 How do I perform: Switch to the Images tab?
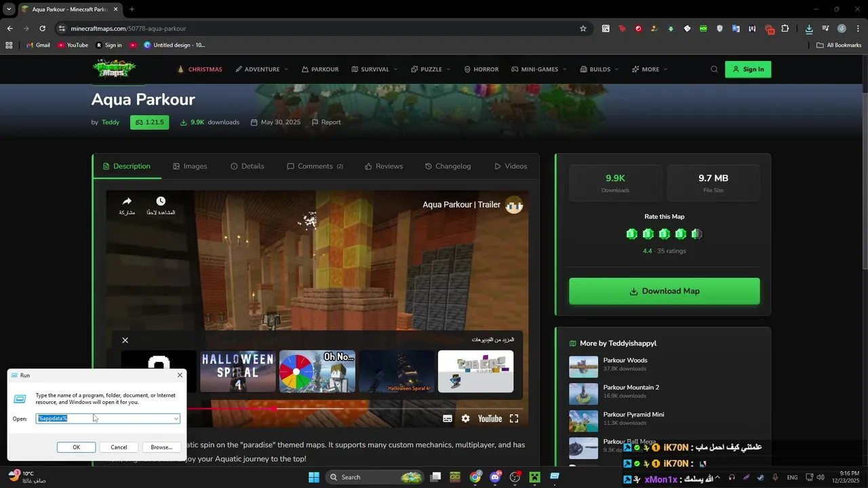click(190, 166)
